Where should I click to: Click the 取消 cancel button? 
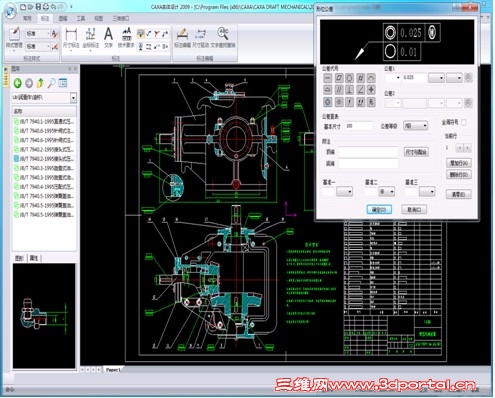pyautogui.click(x=414, y=210)
